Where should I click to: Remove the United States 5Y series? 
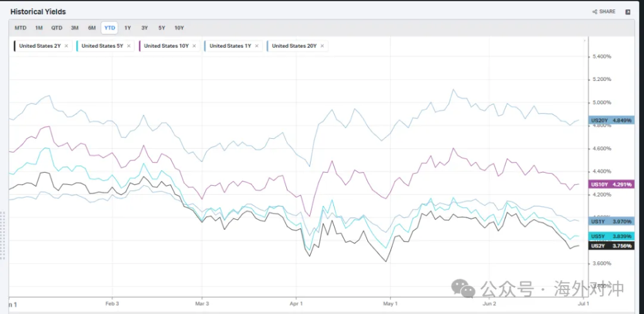128,46
